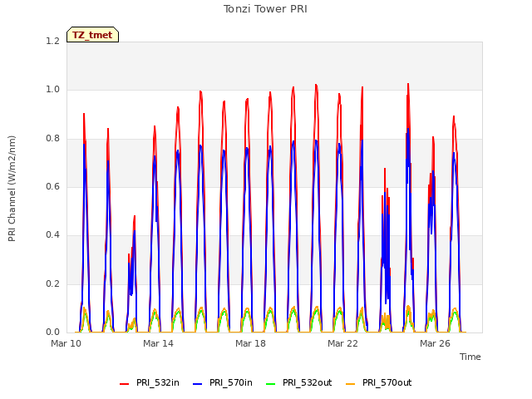This screenshot has height=399, width=532.
Task: Toggle the PRI_532out series legend label
Action: click(x=308, y=382)
